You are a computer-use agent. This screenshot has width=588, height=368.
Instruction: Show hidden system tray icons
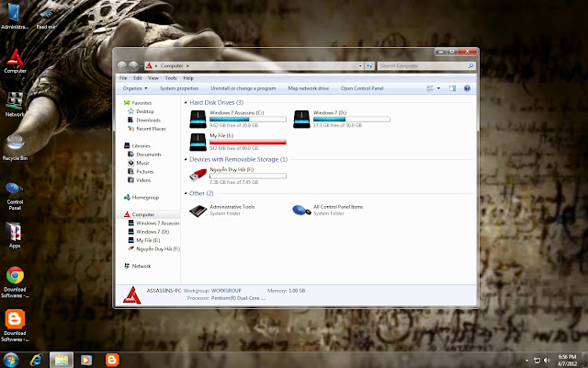tap(526, 361)
